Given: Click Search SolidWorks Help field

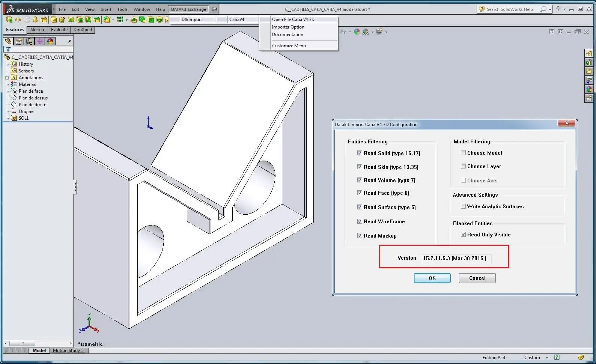Looking at the screenshot, I should coord(509,9).
